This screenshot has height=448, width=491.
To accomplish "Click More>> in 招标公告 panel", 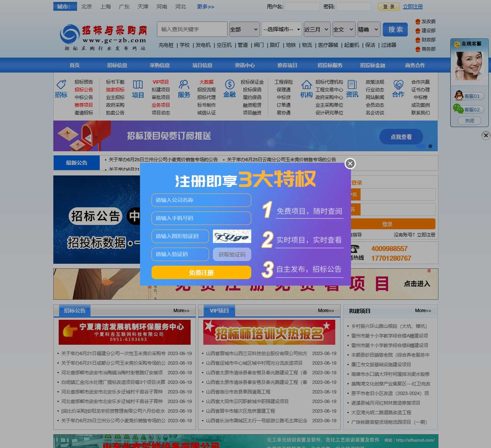I will [x=181, y=311].
